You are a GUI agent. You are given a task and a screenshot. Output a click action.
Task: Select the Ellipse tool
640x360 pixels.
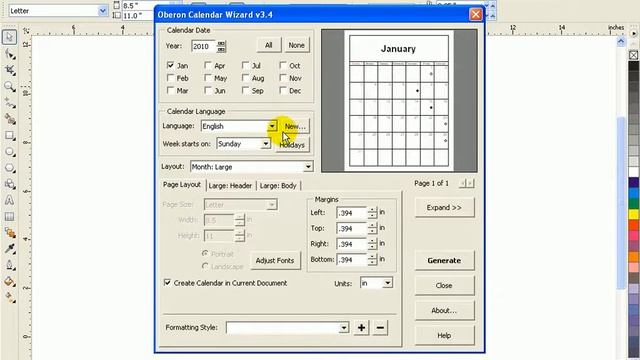[x=9, y=152]
